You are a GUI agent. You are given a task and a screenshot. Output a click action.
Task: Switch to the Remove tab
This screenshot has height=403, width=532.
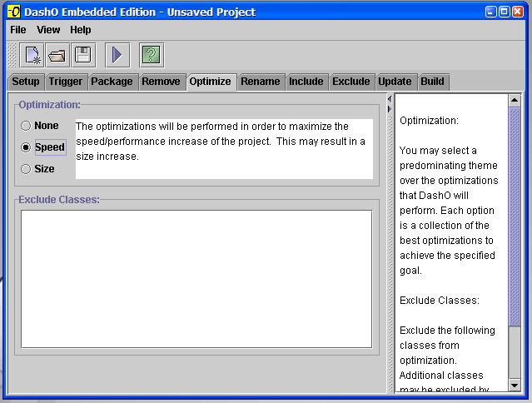pyautogui.click(x=162, y=82)
